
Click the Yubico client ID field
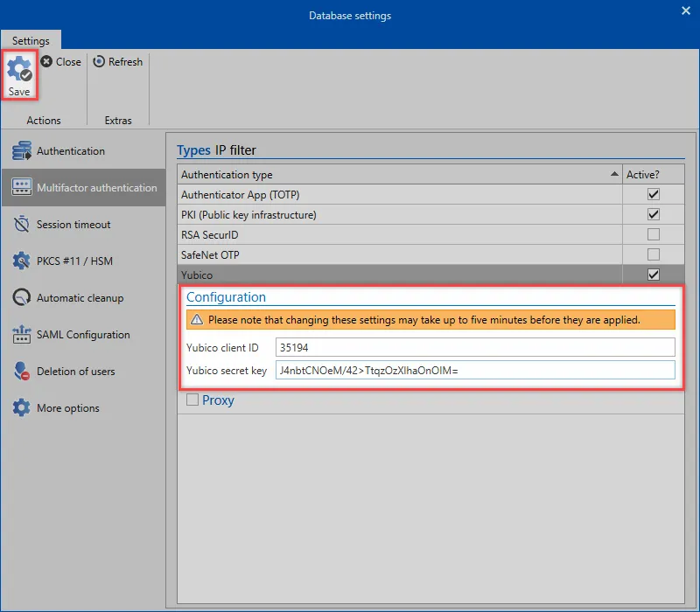(x=474, y=347)
